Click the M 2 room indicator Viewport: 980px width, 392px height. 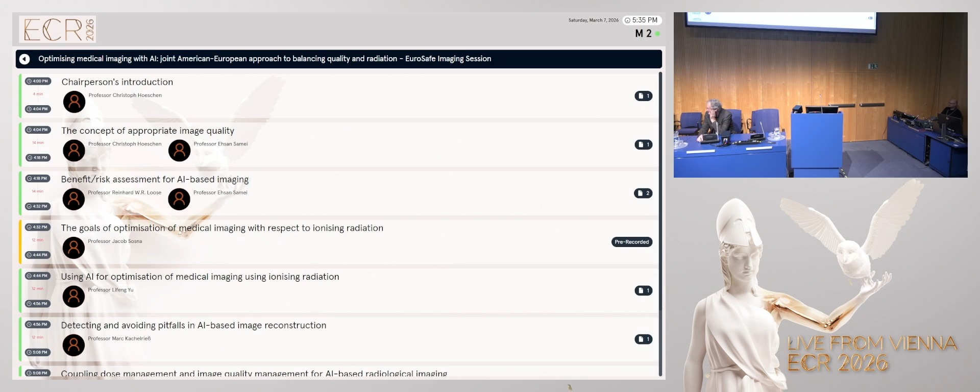point(643,34)
